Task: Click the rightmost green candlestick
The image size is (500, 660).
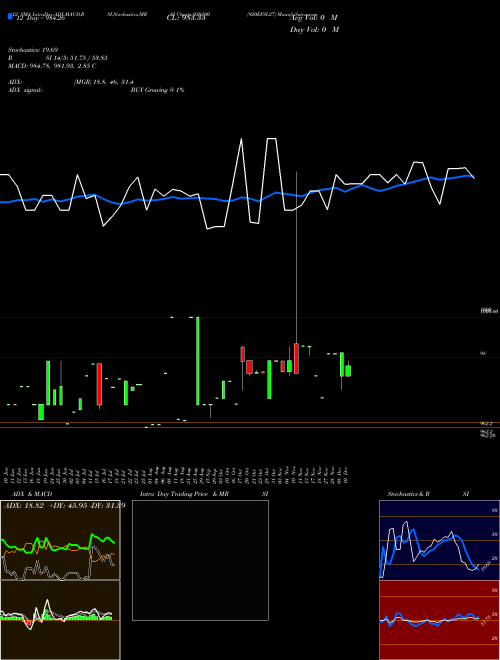Action: pyautogui.click(x=348, y=371)
